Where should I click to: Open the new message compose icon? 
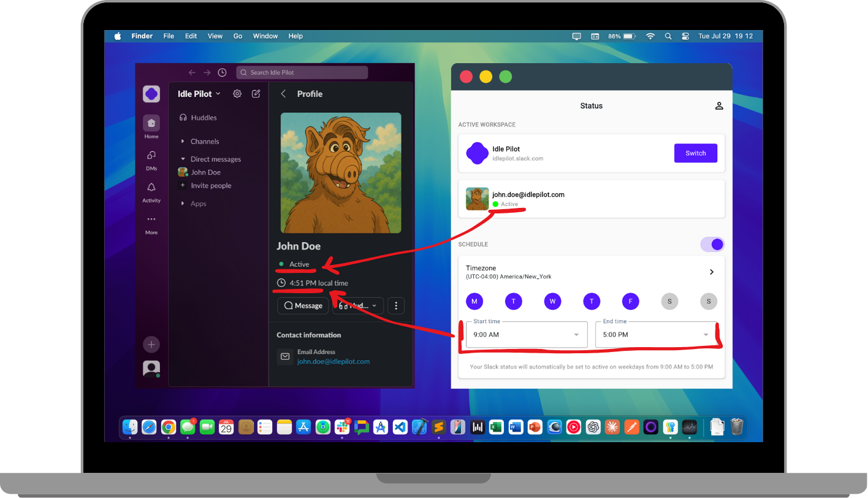pyautogui.click(x=256, y=93)
